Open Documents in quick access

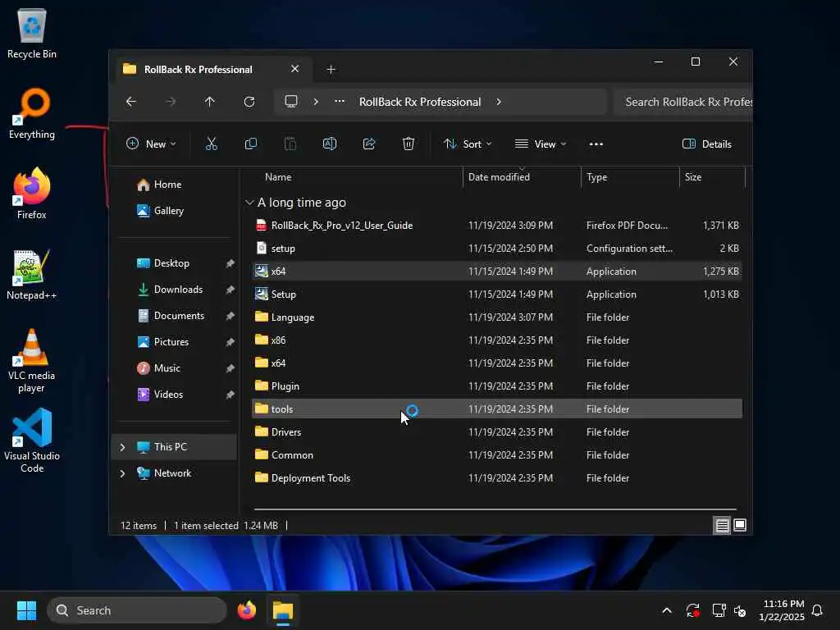coord(179,316)
